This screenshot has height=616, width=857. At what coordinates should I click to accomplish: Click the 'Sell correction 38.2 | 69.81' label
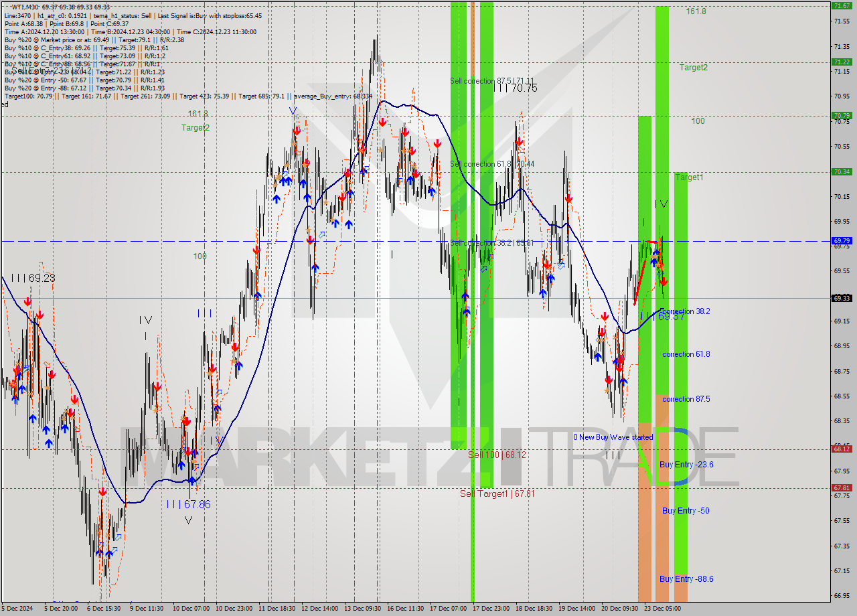click(x=492, y=243)
